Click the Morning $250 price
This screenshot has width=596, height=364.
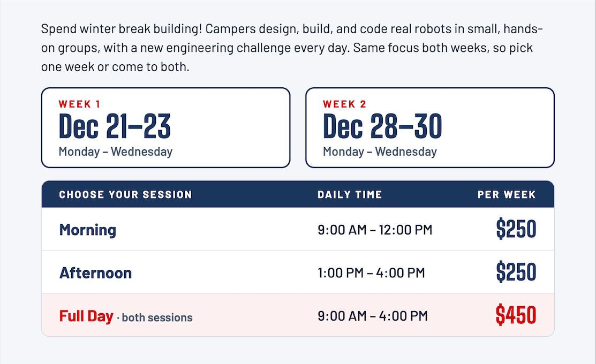[516, 229]
